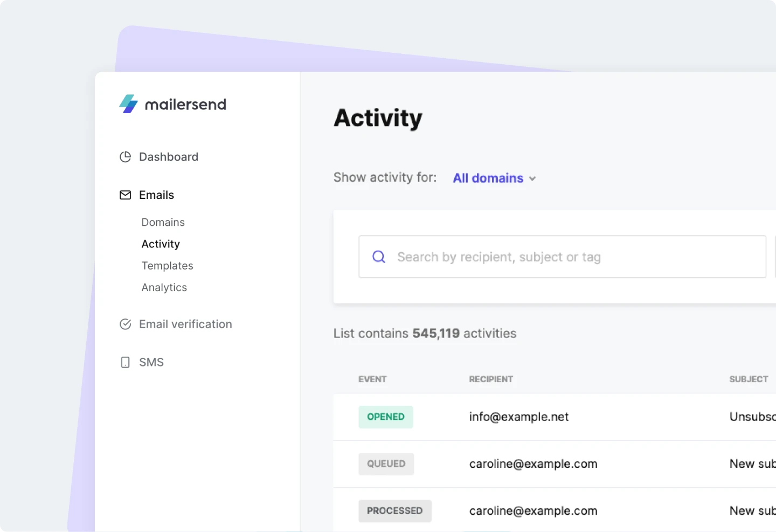Click the Email verification checkmark icon
The image size is (776, 532).
(125, 324)
